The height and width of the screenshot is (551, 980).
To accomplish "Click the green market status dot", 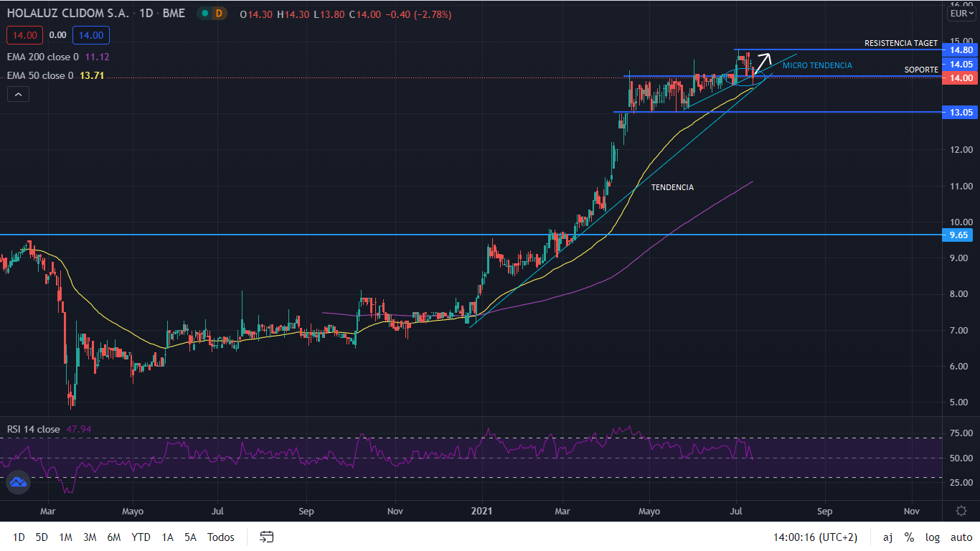I will point(204,14).
